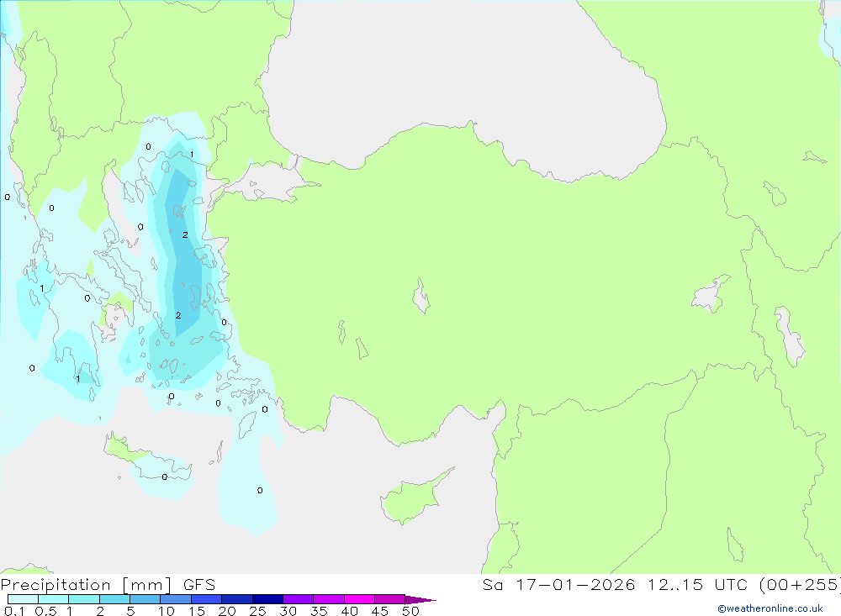Image resolution: width=841 pixels, height=616 pixels.
Task: Click the 10–15 mm legend color swatch
Action: pyautogui.click(x=176, y=599)
